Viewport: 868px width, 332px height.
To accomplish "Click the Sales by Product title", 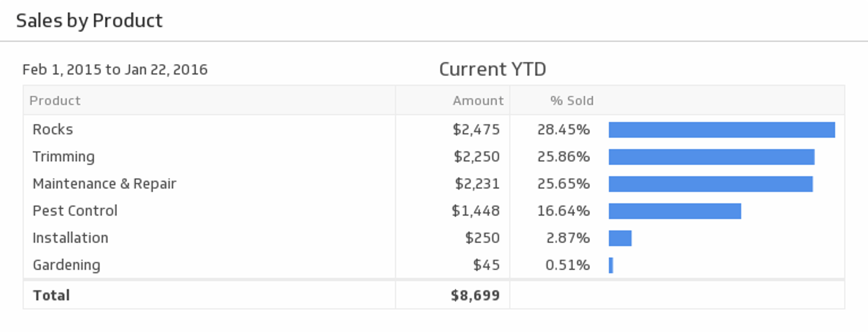I will [x=89, y=21].
